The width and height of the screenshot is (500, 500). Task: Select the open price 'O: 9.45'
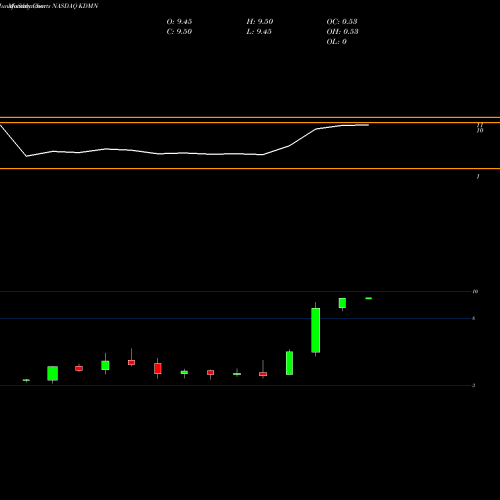(x=179, y=22)
